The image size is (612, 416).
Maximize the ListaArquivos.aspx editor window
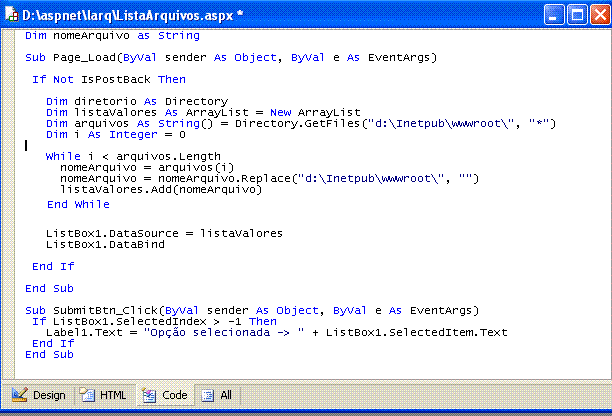(x=574, y=15)
